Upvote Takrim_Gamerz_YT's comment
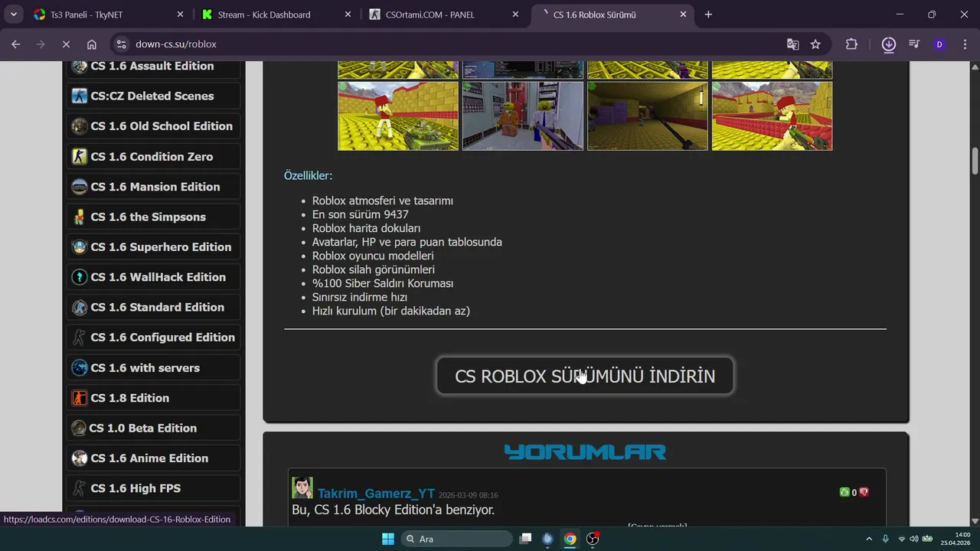The height and width of the screenshot is (551, 980). point(844,492)
